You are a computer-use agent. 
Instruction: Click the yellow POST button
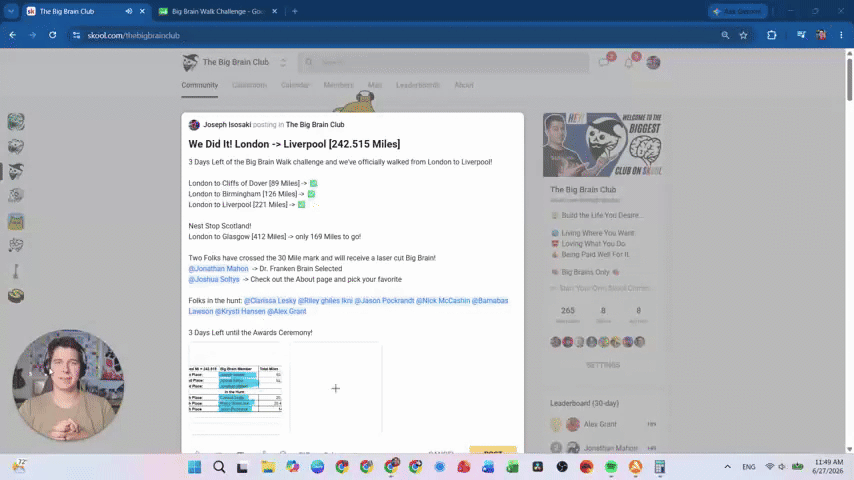[493, 451]
